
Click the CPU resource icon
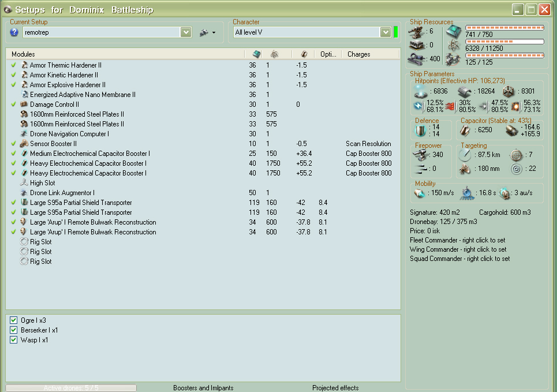pyautogui.click(x=454, y=31)
